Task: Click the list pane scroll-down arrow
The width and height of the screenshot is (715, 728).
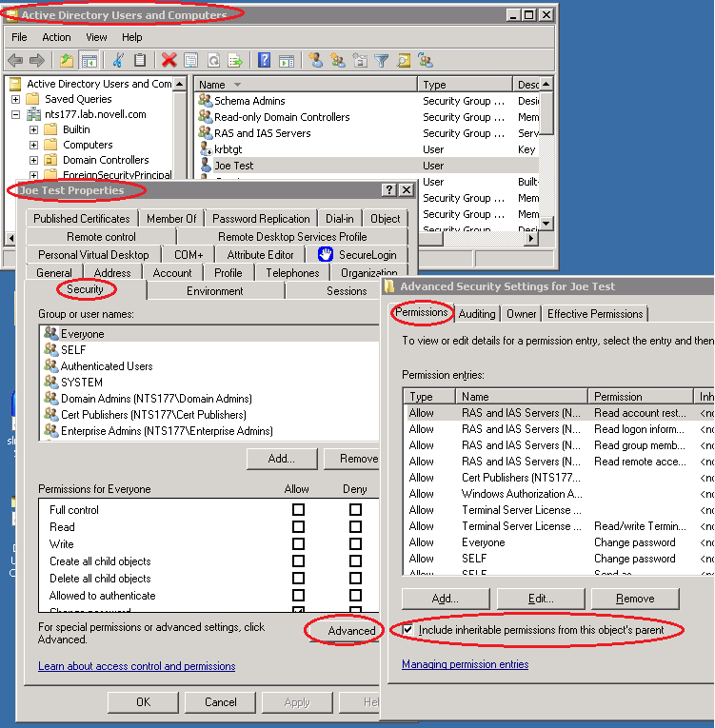Action: pos(546,224)
